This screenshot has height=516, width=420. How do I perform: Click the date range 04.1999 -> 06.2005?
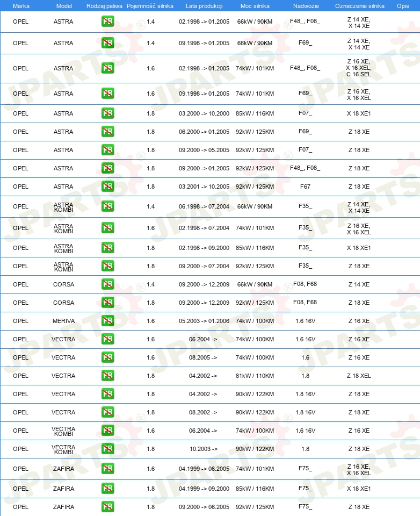pos(204,469)
